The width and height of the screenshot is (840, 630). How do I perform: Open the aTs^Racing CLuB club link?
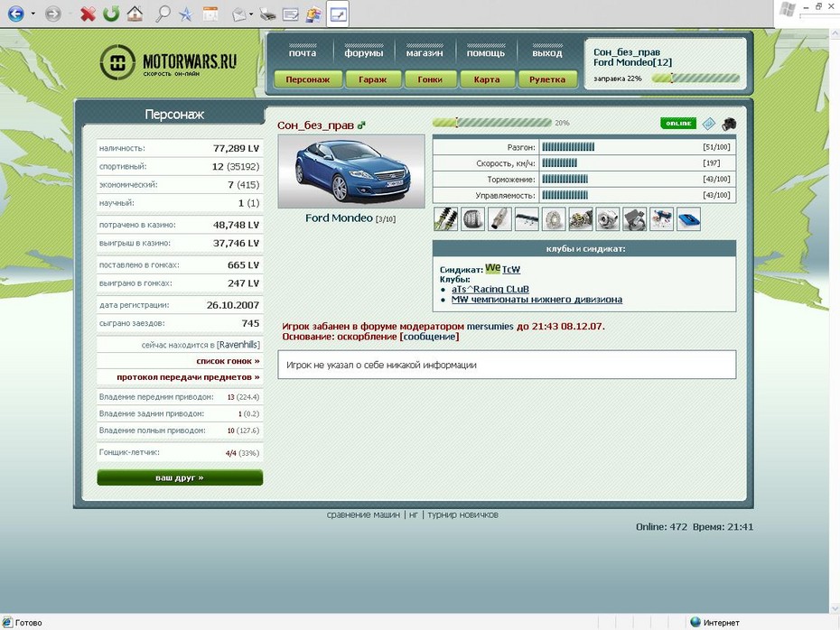tap(490, 289)
